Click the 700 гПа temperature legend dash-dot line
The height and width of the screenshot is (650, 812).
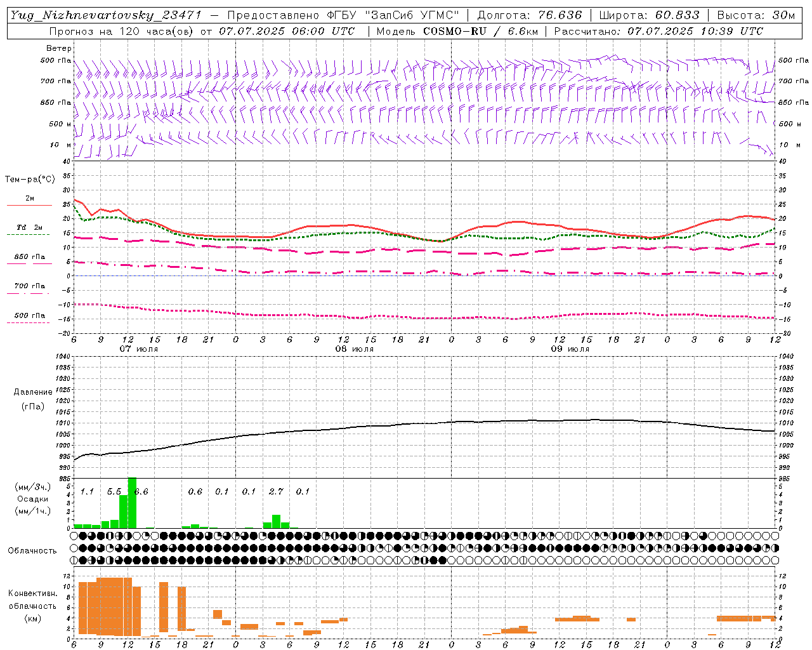coord(29,293)
